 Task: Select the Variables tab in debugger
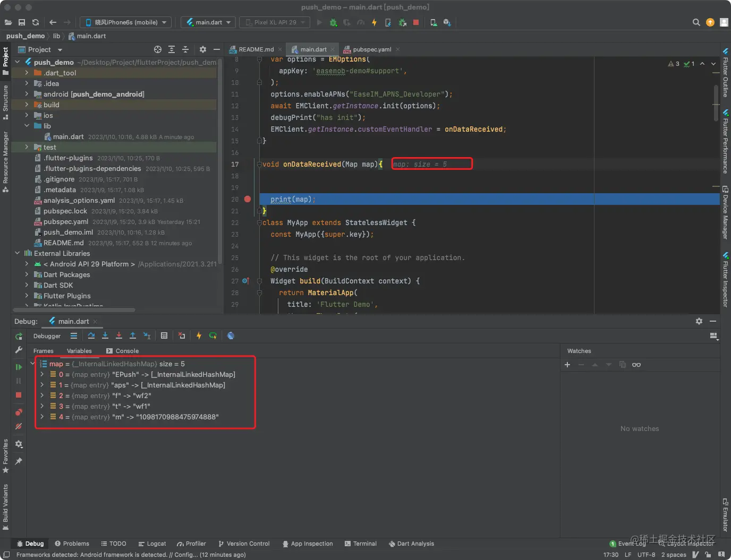point(79,351)
